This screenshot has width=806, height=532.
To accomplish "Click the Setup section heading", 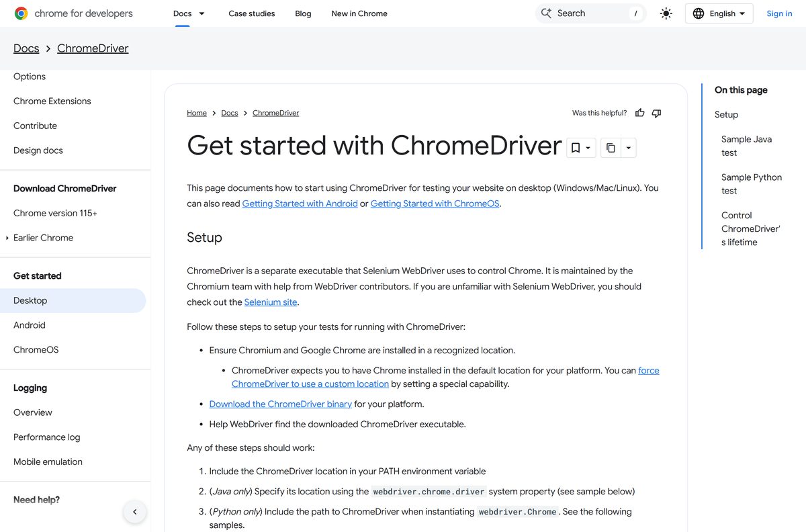I will coord(204,238).
